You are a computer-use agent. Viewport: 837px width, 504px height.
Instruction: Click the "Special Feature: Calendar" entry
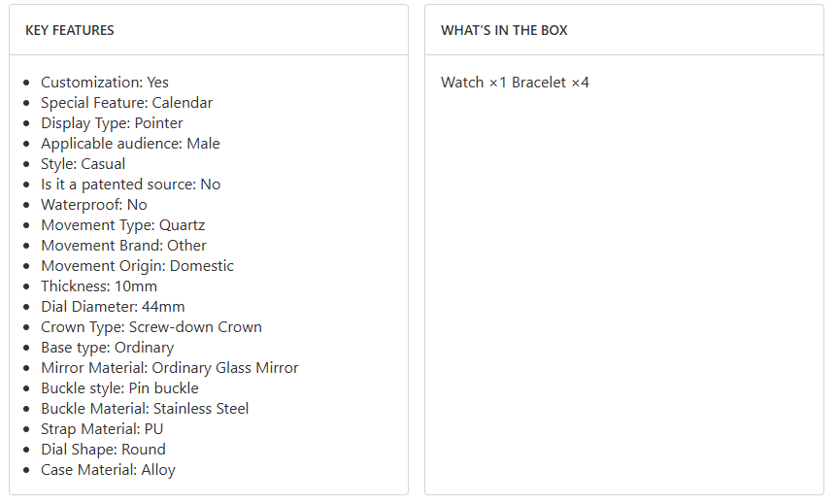126,103
